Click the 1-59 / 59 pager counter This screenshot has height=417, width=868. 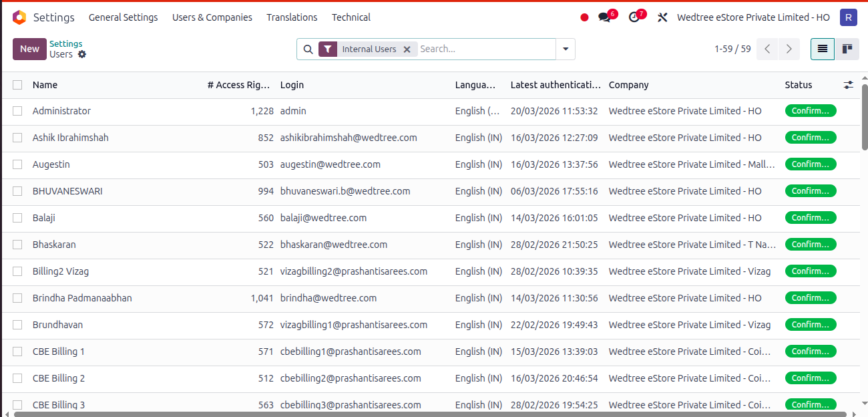click(x=732, y=49)
